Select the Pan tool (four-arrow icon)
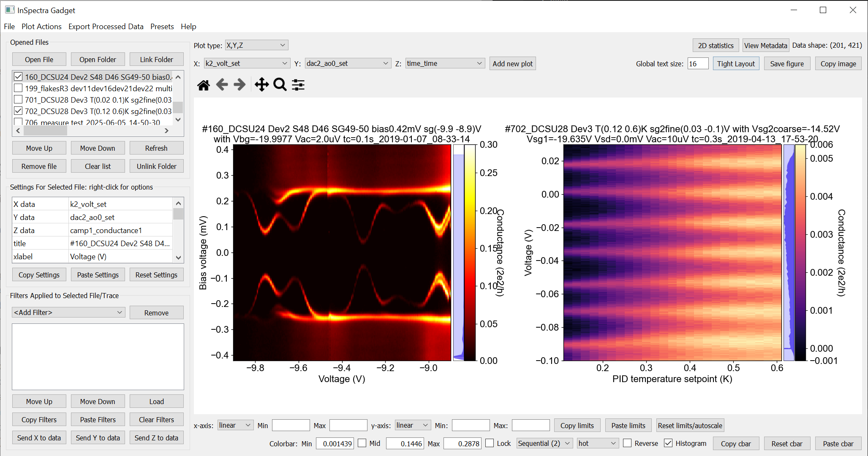 tap(261, 85)
